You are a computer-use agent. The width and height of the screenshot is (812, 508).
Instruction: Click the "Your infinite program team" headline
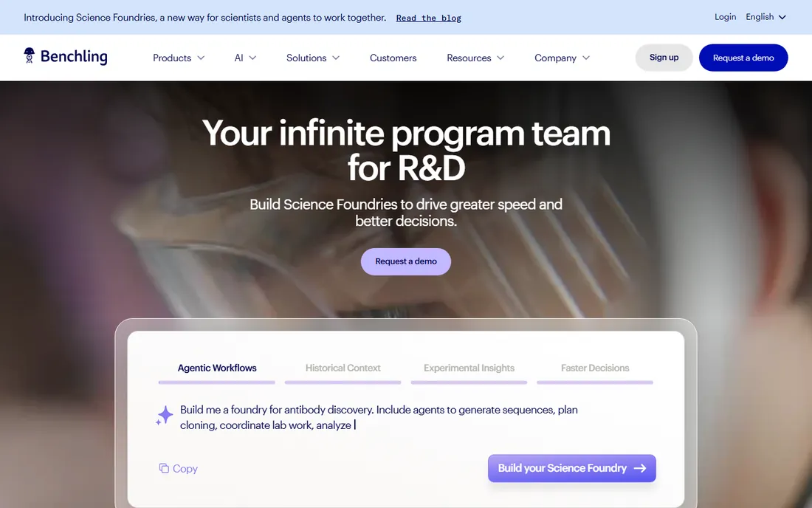[x=406, y=150]
